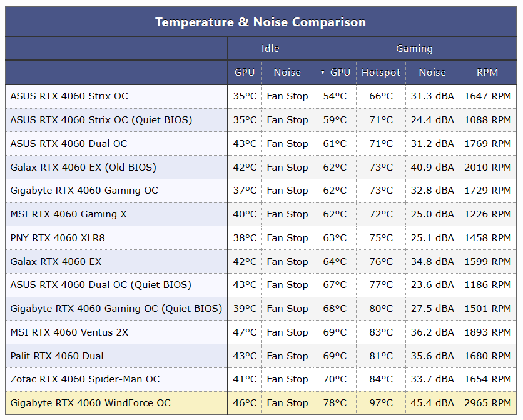
Task: Sort by the Idle GPU column header
Action: click(245, 72)
